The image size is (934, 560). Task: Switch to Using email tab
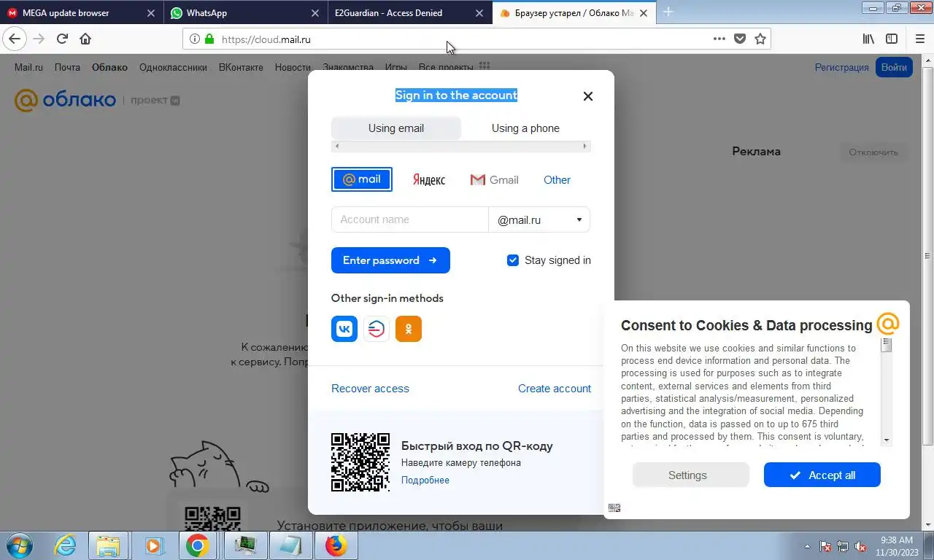point(396,128)
